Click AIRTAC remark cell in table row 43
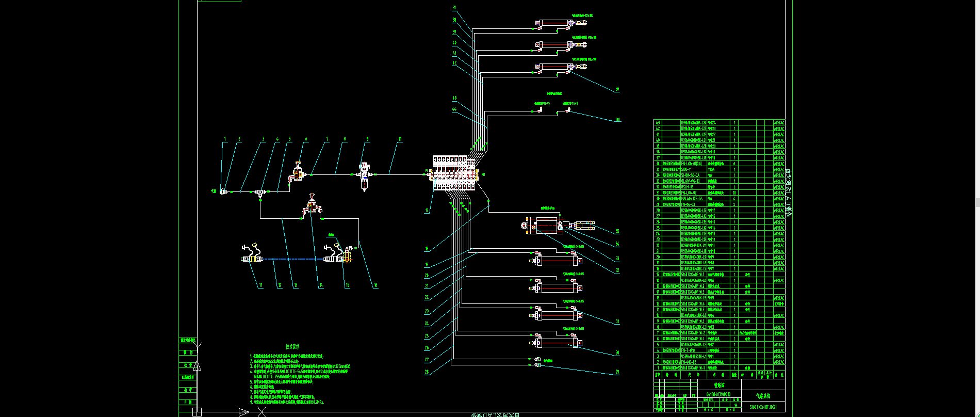 (779, 123)
